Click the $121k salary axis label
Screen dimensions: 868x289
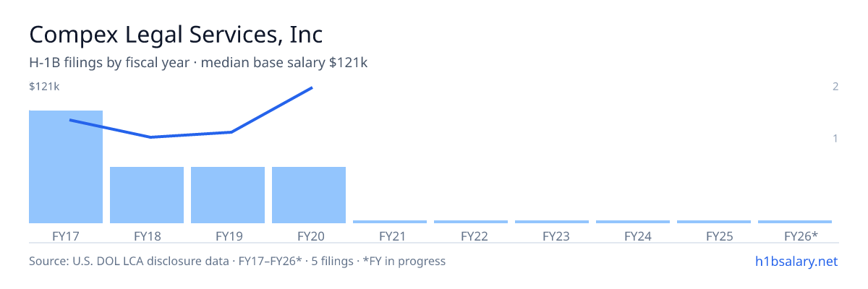tap(44, 87)
